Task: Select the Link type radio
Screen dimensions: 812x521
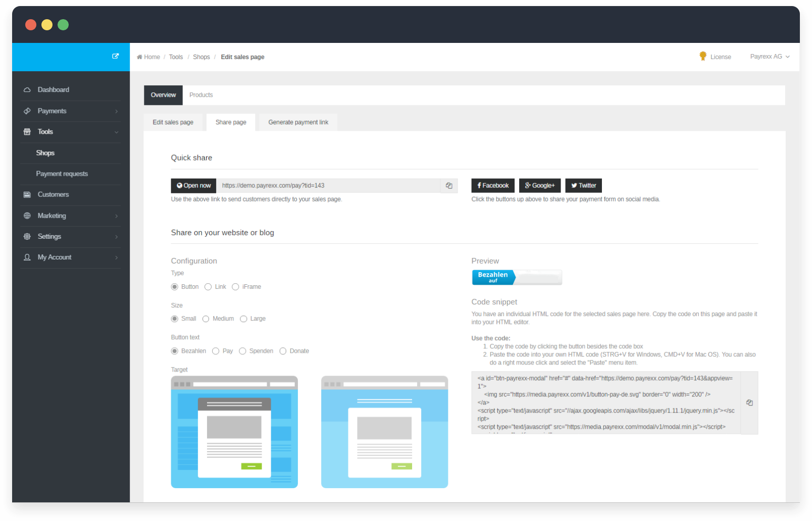Action: (208, 287)
